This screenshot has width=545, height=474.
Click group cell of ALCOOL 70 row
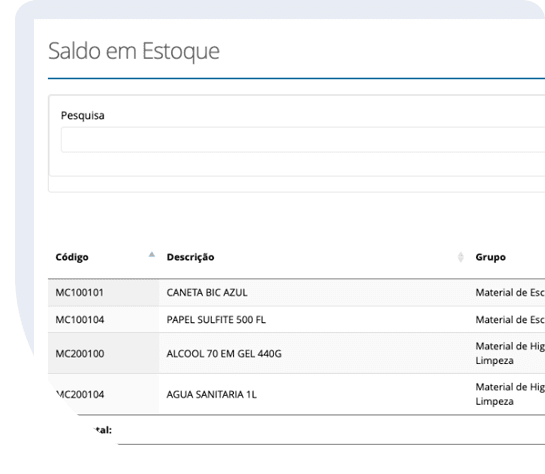pyautogui.click(x=510, y=353)
